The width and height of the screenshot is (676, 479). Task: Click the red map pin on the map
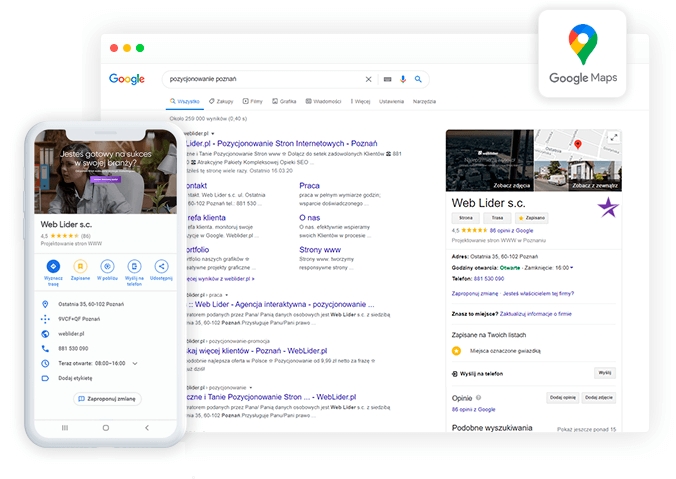(578, 145)
